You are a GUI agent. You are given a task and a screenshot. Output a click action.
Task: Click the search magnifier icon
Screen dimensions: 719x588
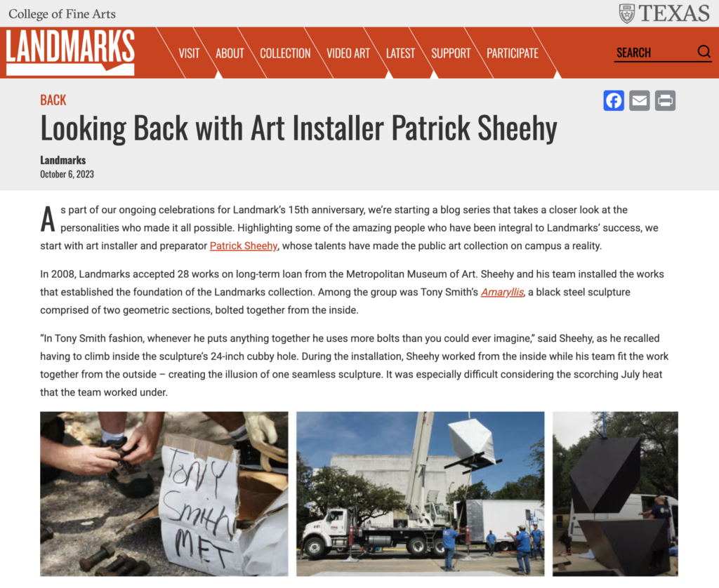coord(704,51)
